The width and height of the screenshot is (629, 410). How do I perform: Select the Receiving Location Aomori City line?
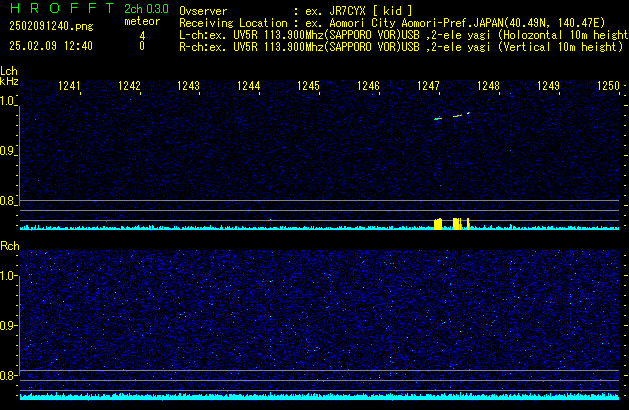pos(392,23)
